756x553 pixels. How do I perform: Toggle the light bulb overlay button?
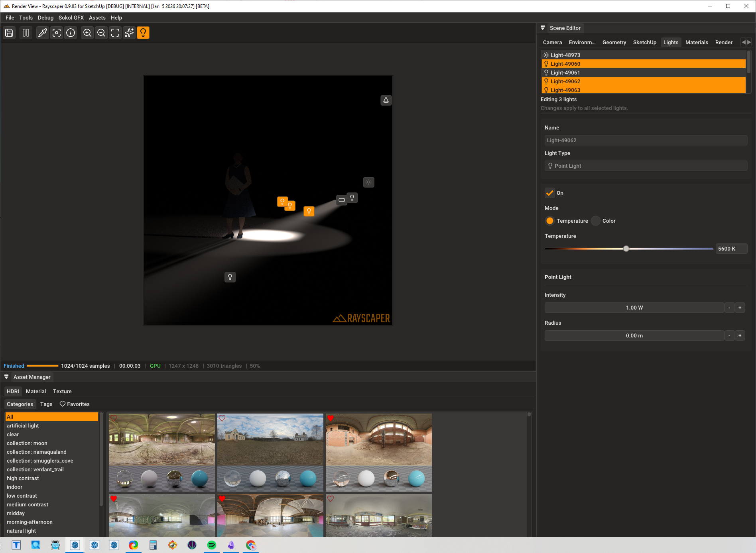143,33
